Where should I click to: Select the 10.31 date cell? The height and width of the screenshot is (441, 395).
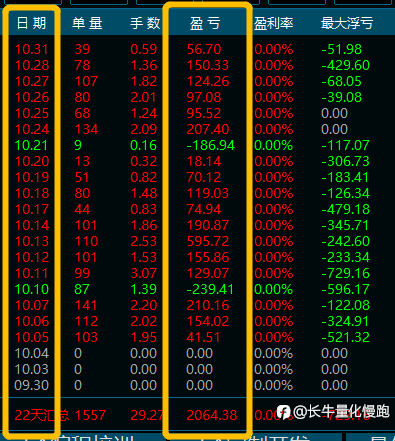point(32,49)
